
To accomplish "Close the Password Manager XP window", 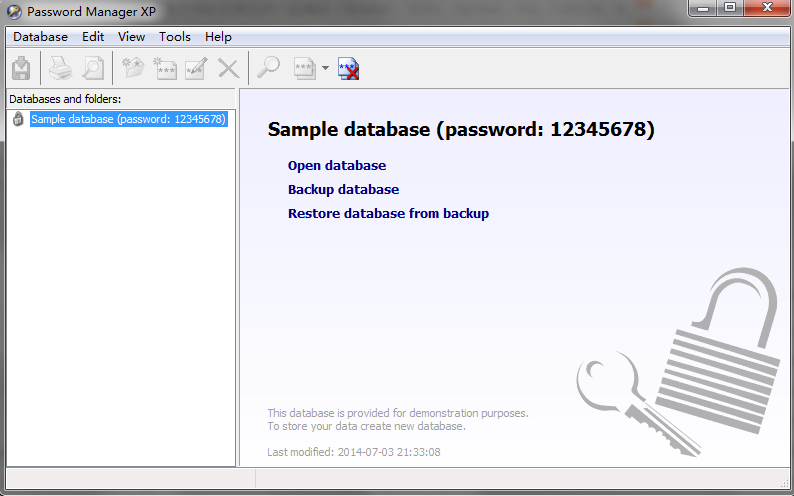I will pos(768,8).
